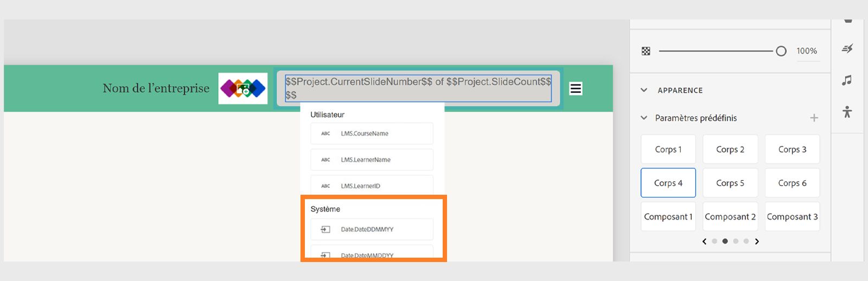Insert the LMS.LearnerName variable
Image resolution: width=868 pixels, height=281 pixels.
pos(372,159)
